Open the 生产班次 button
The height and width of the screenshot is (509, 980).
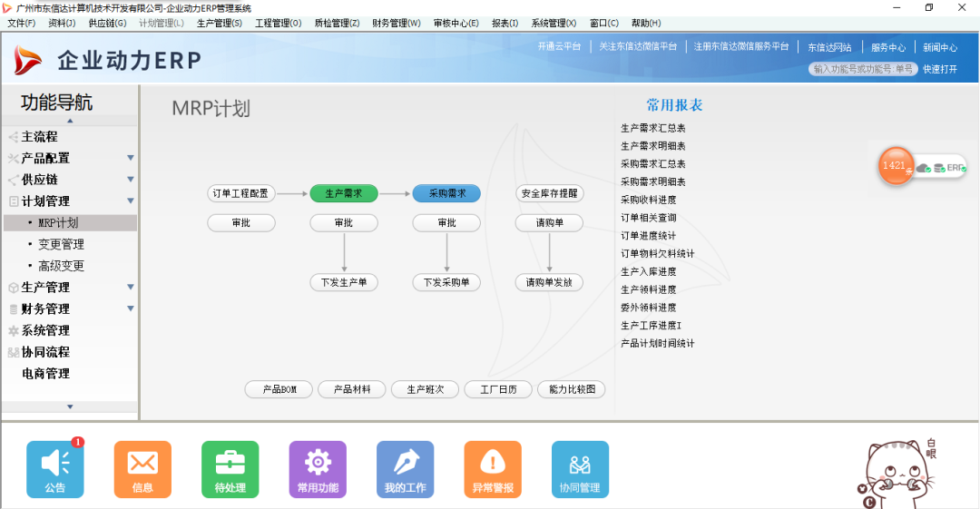click(425, 389)
